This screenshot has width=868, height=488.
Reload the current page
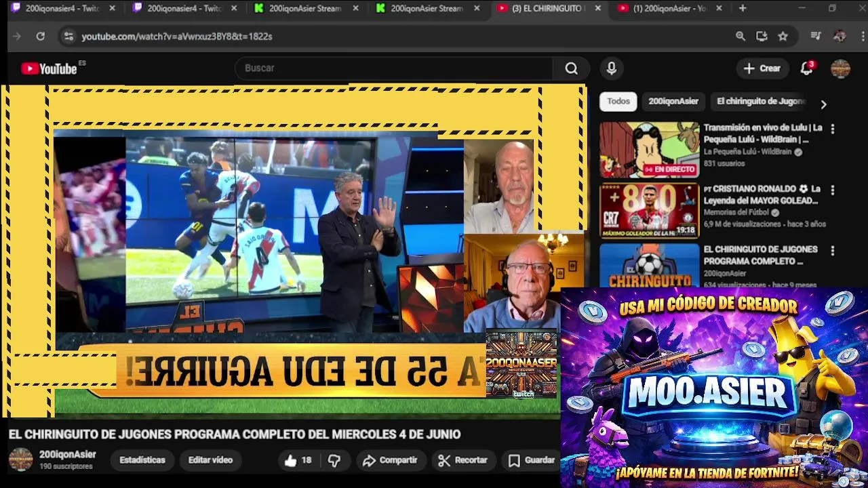tap(40, 36)
